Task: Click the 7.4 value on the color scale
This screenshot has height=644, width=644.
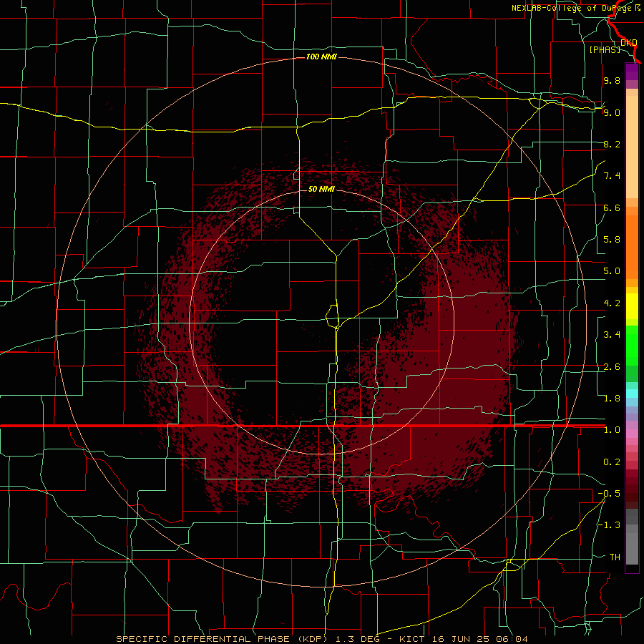Action: click(612, 176)
